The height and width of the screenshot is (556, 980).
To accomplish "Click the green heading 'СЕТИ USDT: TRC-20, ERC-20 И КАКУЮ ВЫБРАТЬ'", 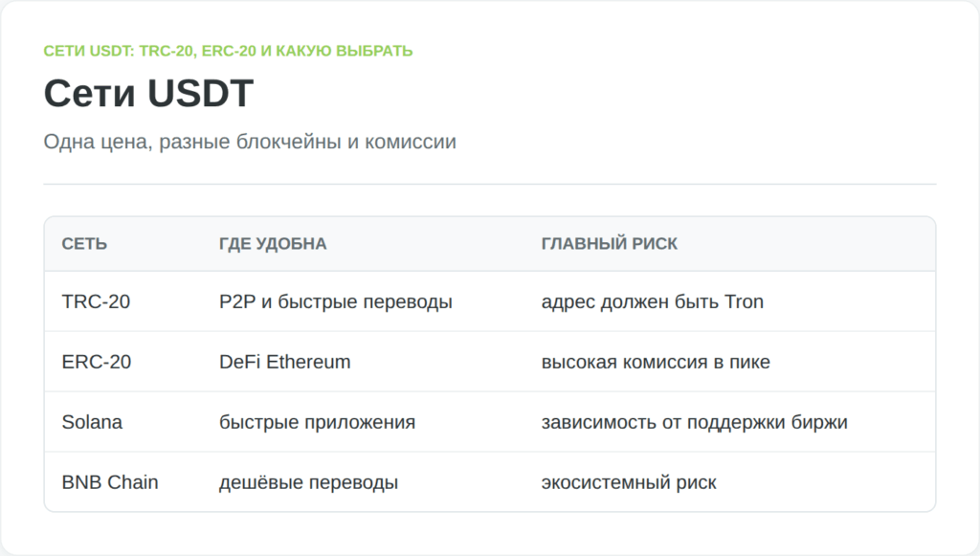I will [x=228, y=51].
